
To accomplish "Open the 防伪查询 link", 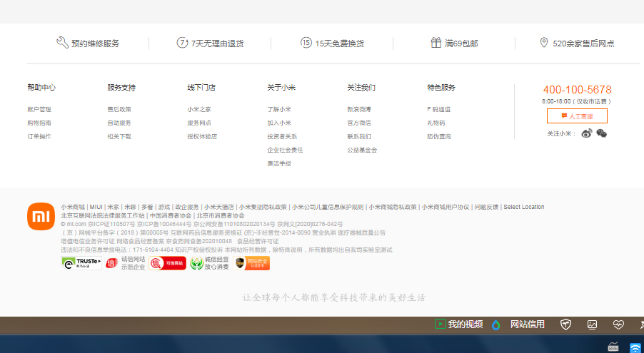I will [x=439, y=136].
